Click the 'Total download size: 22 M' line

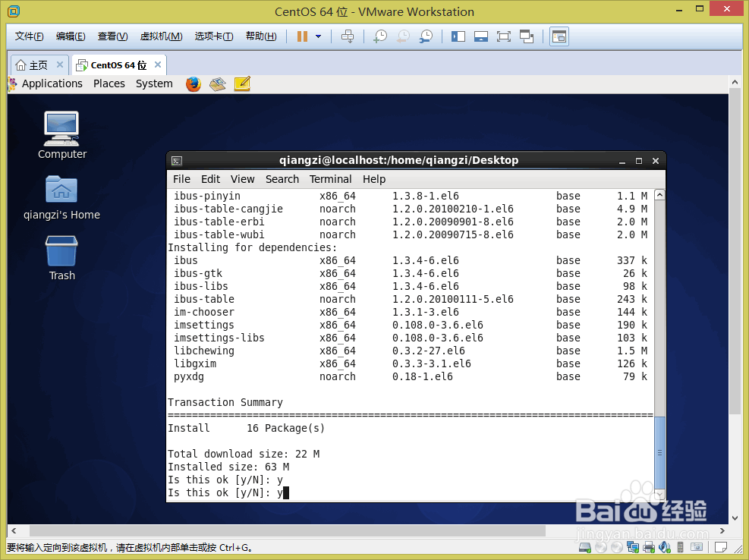[x=244, y=455]
